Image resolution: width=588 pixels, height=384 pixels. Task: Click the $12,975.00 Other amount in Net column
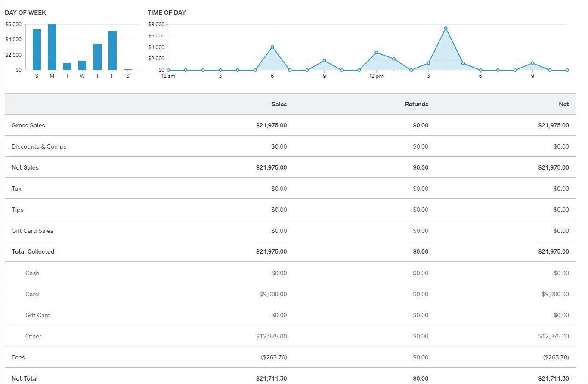tap(553, 336)
